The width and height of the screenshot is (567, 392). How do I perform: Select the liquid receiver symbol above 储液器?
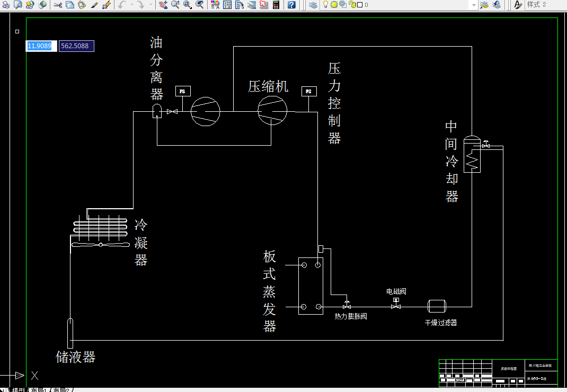pos(70,333)
